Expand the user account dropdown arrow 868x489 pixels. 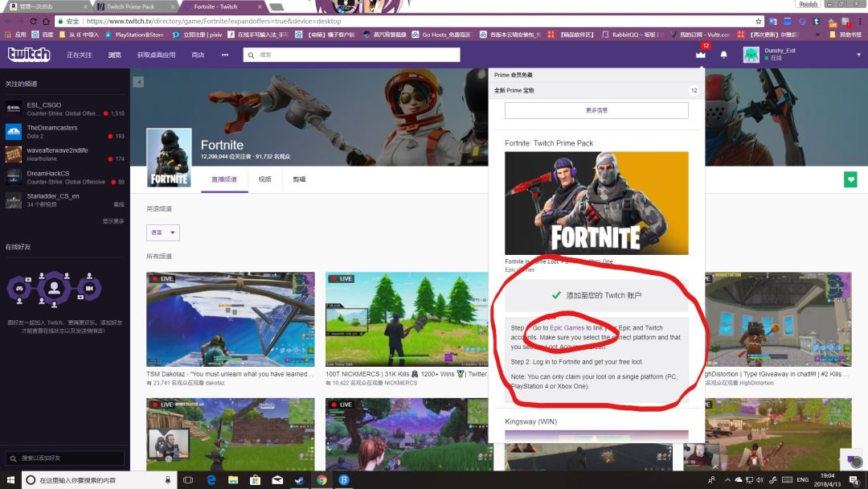point(858,55)
